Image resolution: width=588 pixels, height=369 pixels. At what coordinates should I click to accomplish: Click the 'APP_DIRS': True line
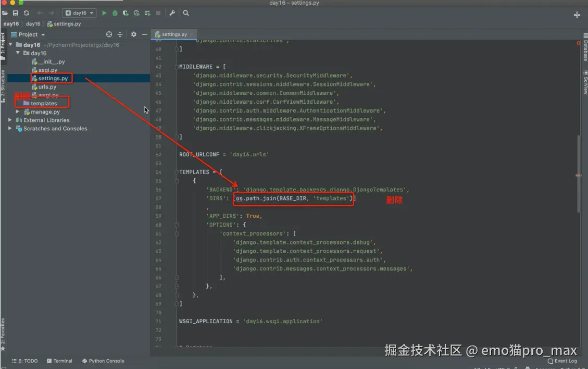point(234,216)
